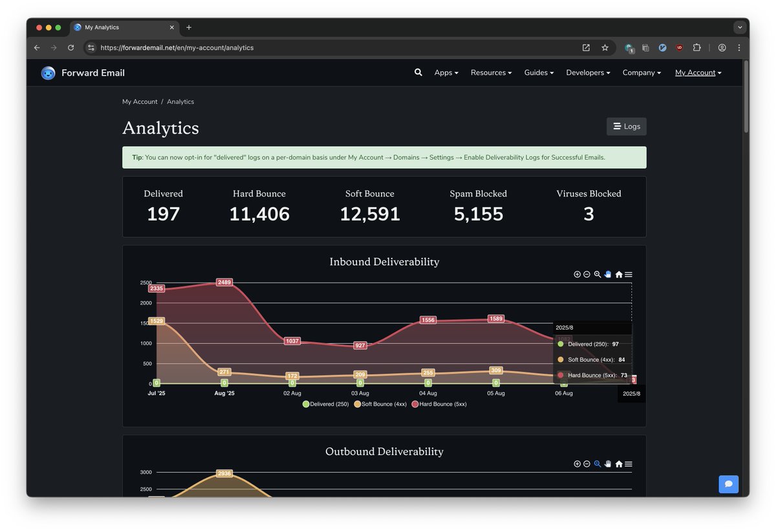Click the Soft Bounce 12,591 stat

(x=370, y=206)
